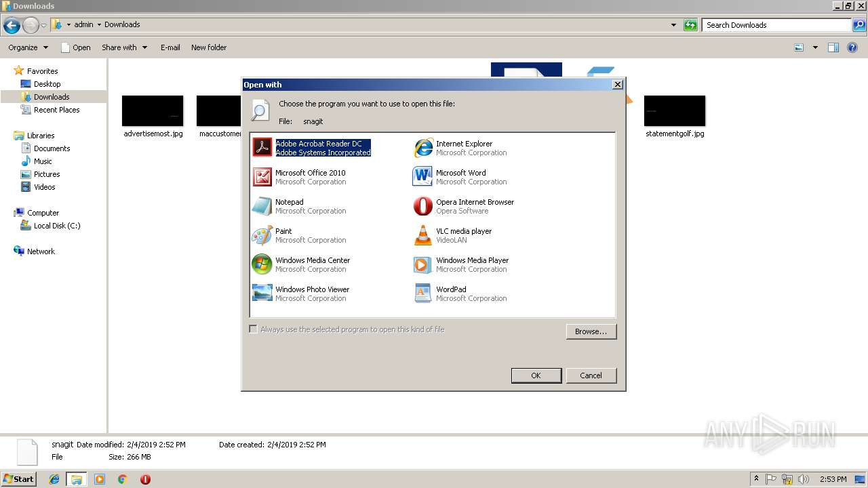Refresh the Downloads folder view

690,25
